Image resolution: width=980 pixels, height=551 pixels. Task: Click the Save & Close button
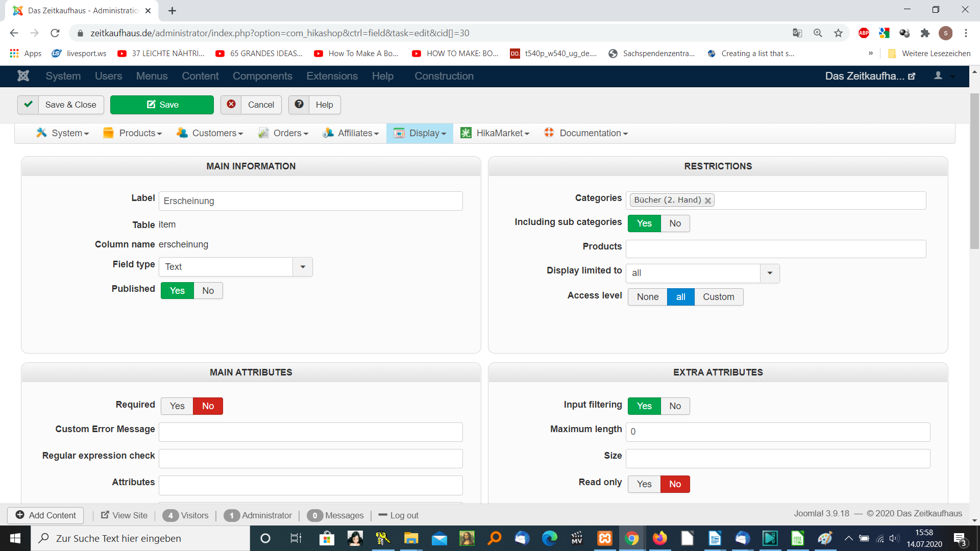click(x=61, y=105)
